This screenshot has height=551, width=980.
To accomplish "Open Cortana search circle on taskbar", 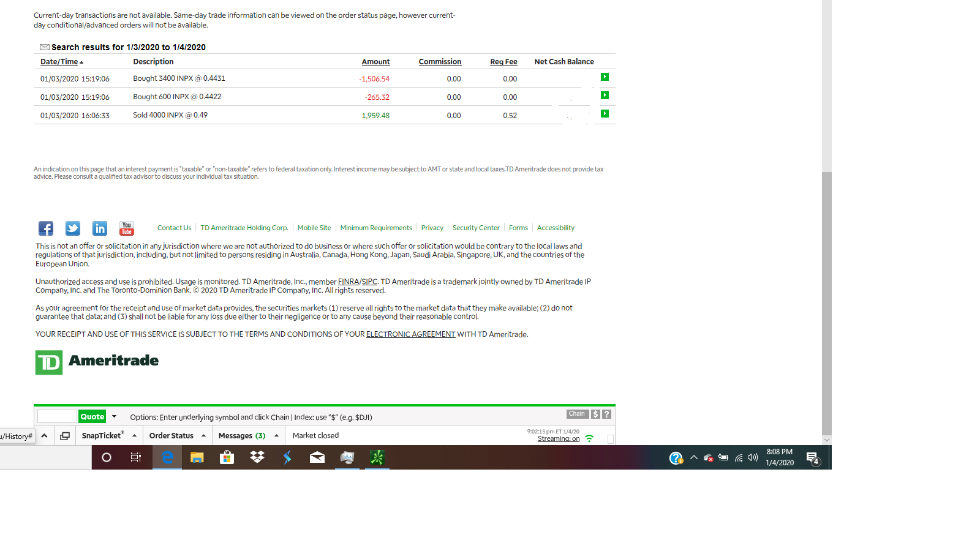I will (x=107, y=457).
